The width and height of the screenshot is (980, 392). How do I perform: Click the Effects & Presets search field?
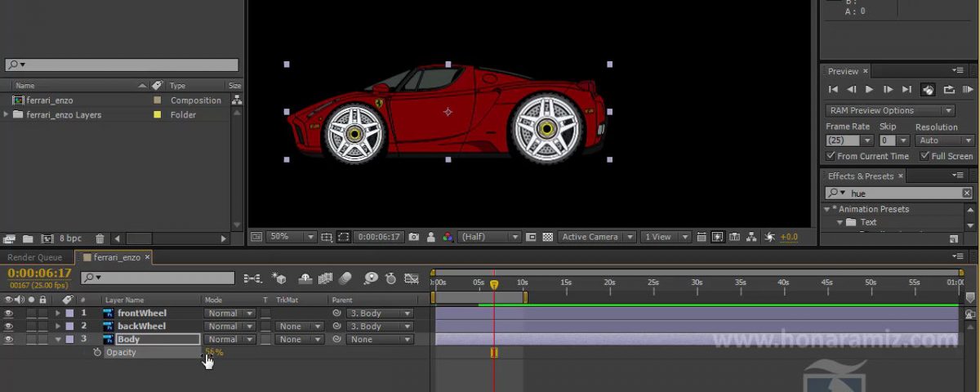point(898,194)
